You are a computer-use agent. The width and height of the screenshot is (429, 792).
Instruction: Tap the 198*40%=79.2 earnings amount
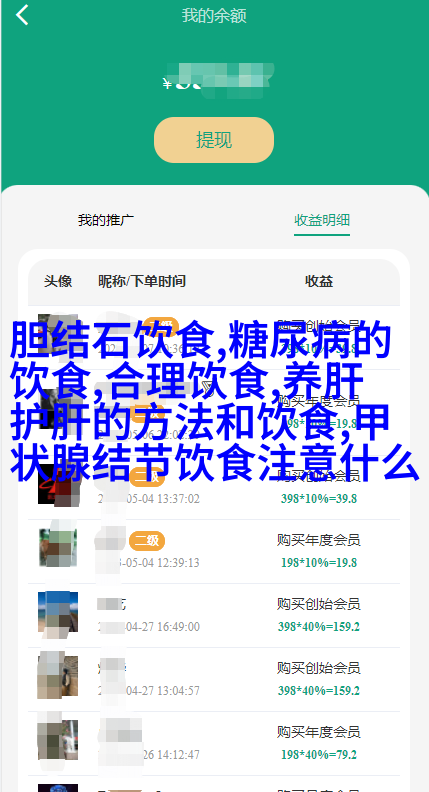pyautogui.click(x=319, y=755)
